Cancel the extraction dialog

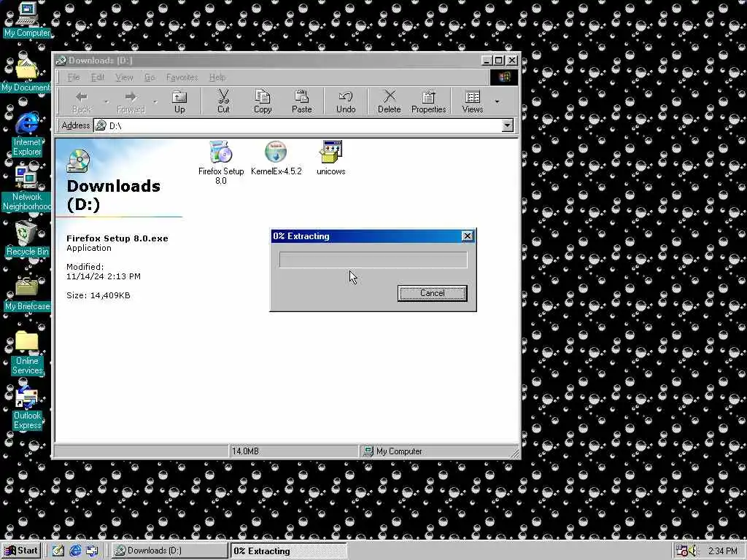coord(432,293)
